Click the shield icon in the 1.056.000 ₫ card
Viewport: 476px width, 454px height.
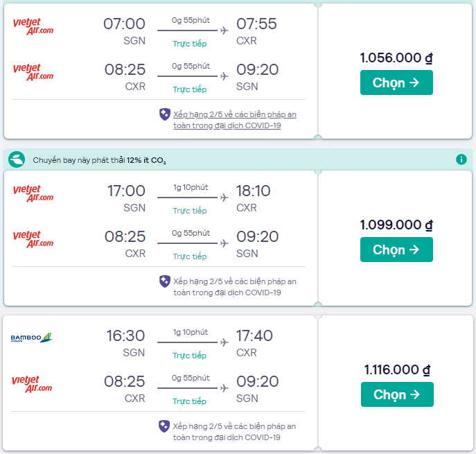point(165,114)
